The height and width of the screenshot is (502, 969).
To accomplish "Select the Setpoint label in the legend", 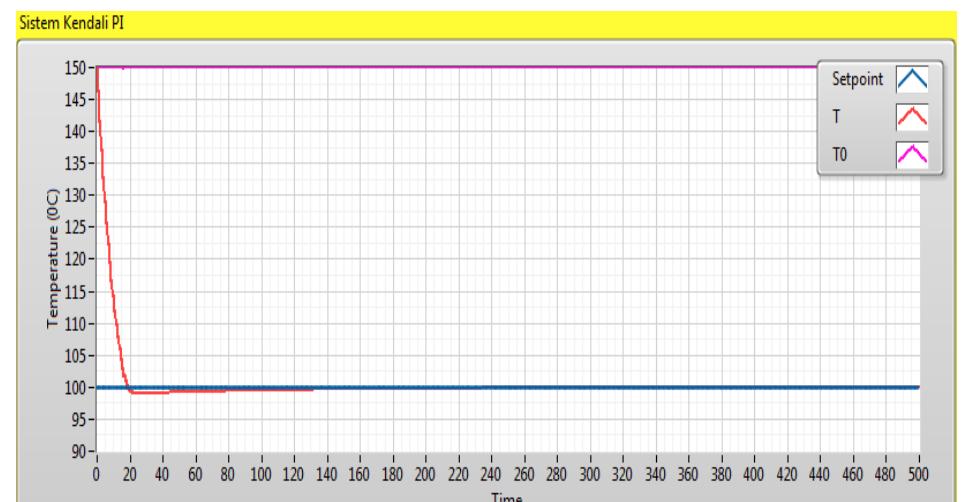I will click(857, 80).
